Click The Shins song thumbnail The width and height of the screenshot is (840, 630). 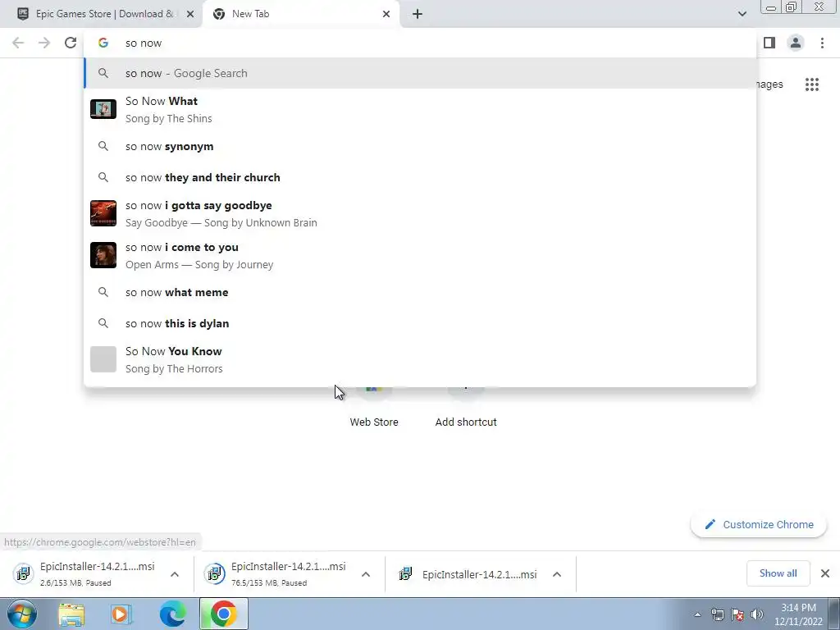pos(103,109)
